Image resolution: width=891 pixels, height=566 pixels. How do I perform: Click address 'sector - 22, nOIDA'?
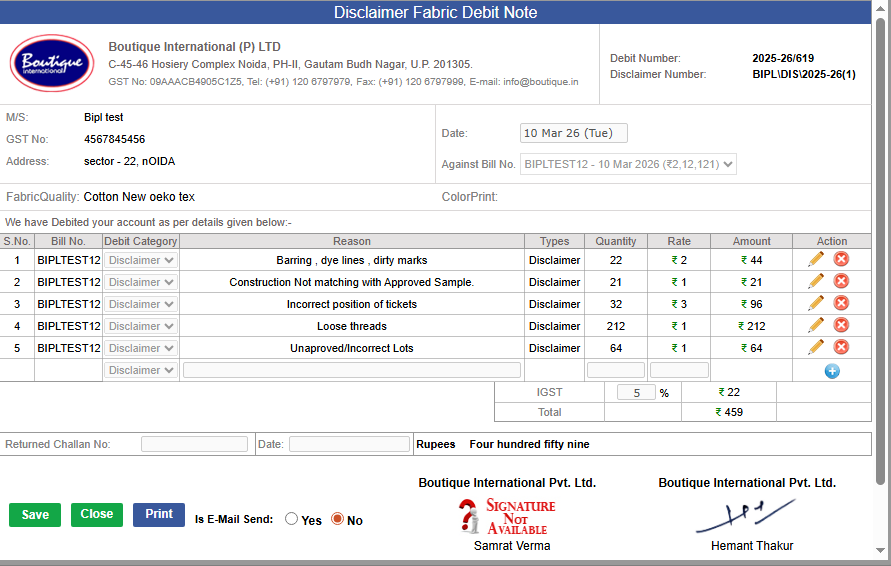click(130, 161)
